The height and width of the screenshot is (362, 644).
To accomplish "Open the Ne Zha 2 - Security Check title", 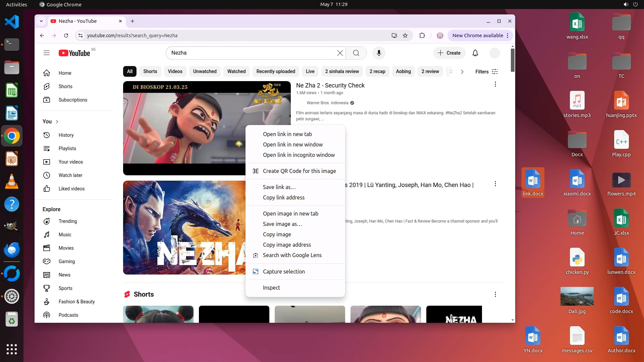I will [x=330, y=85].
